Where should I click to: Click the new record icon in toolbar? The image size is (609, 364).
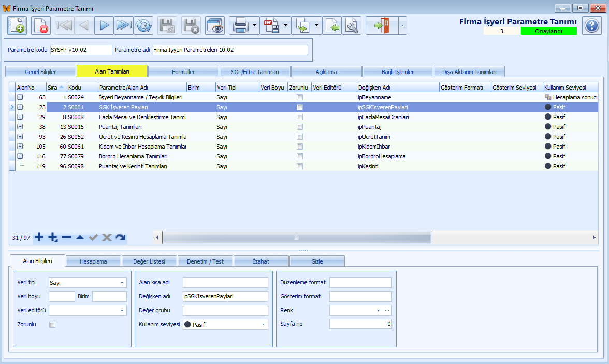pos(17,25)
